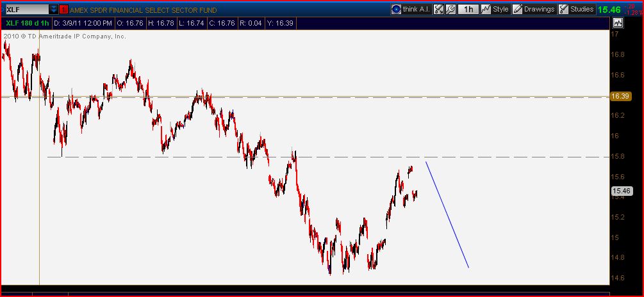The image size is (644, 297).
Task: Change the 1h timeframe button
Action: (468, 9)
